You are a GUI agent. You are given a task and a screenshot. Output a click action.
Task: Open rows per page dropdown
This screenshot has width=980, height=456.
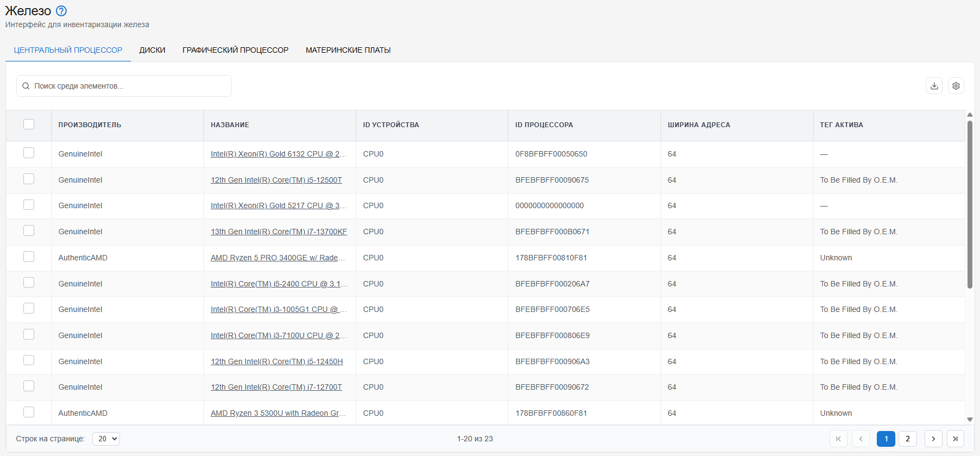point(106,439)
